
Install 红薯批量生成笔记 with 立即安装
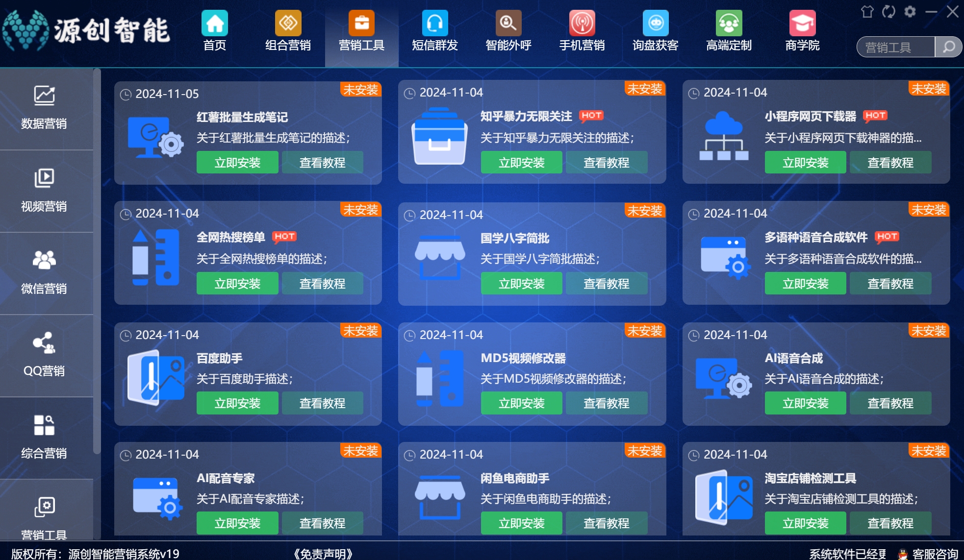point(237,163)
